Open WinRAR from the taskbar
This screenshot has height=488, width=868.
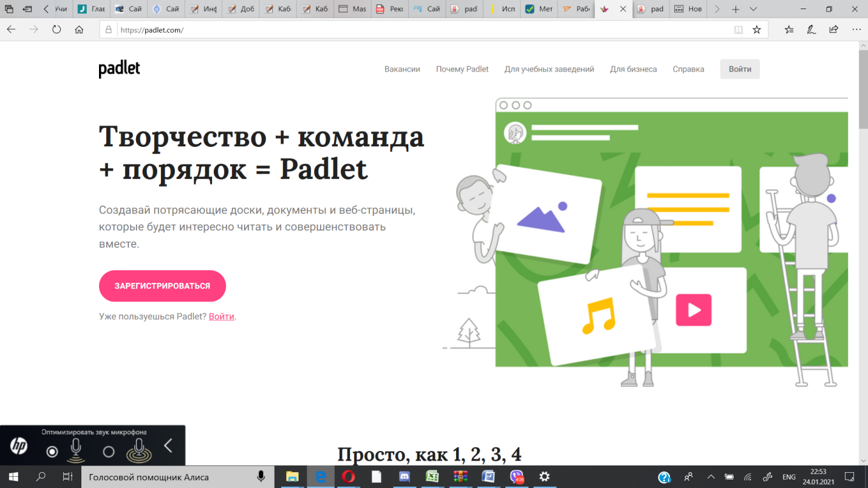pyautogui.click(x=460, y=477)
